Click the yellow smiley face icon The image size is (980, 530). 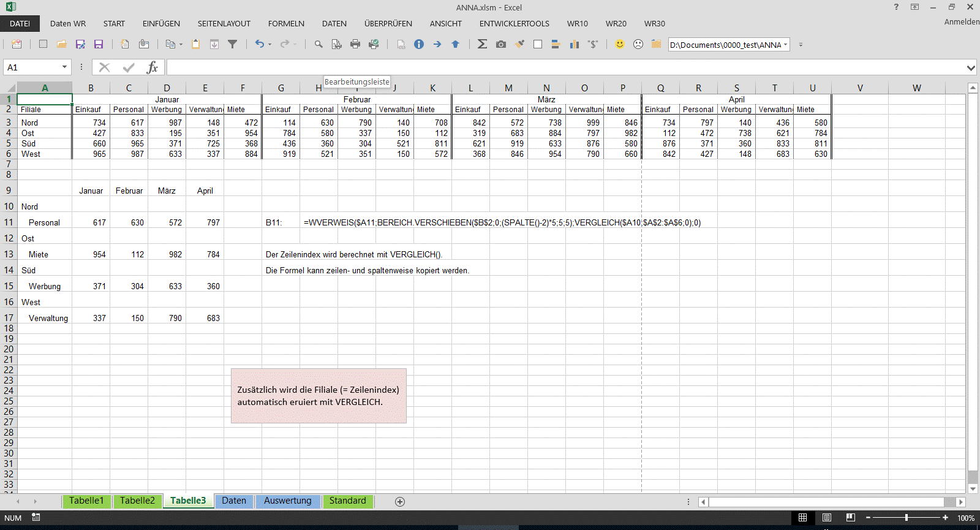tap(620, 44)
